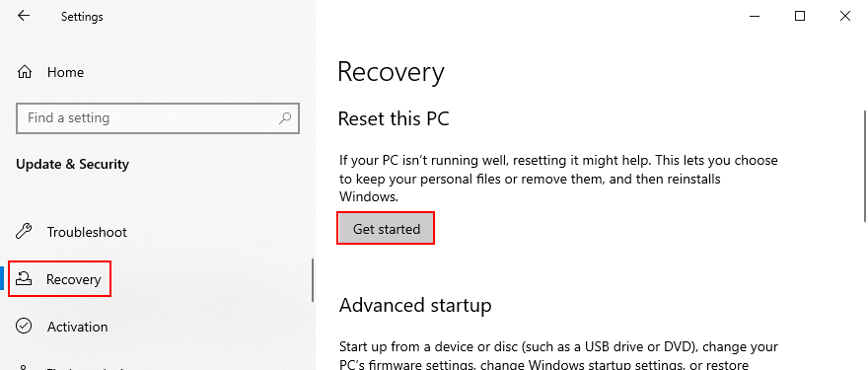868x370 pixels.
Task: Focus the Find a setting search field
Action: tap(158, 118)
